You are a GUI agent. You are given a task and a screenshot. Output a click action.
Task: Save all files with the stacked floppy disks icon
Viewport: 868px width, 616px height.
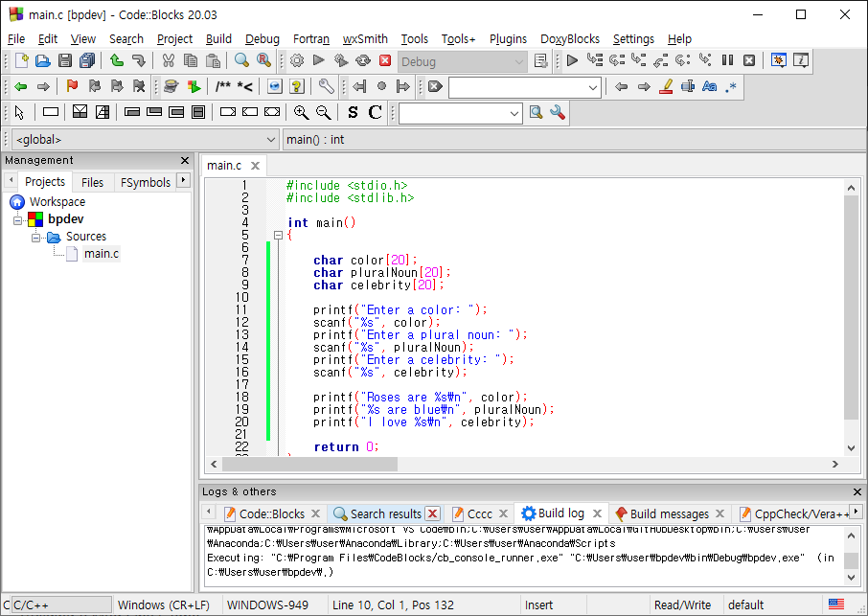[87, 61]
